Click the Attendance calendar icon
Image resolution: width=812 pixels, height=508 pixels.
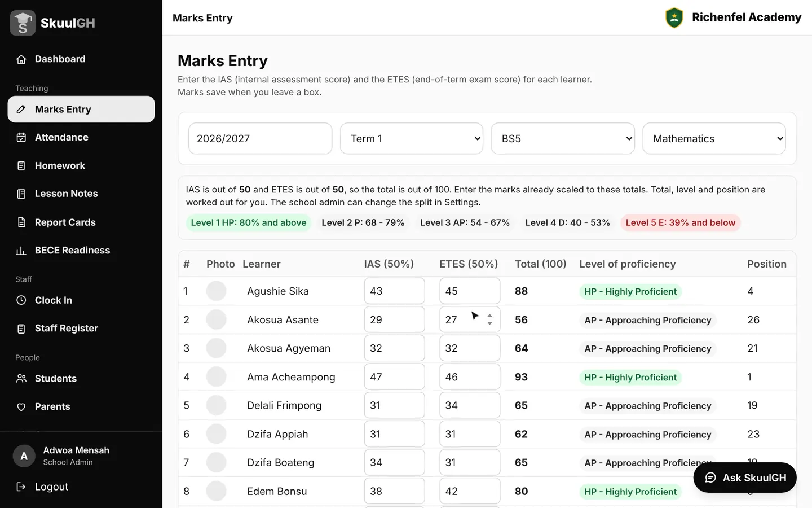pyautogui.click(x=21, y=137)
